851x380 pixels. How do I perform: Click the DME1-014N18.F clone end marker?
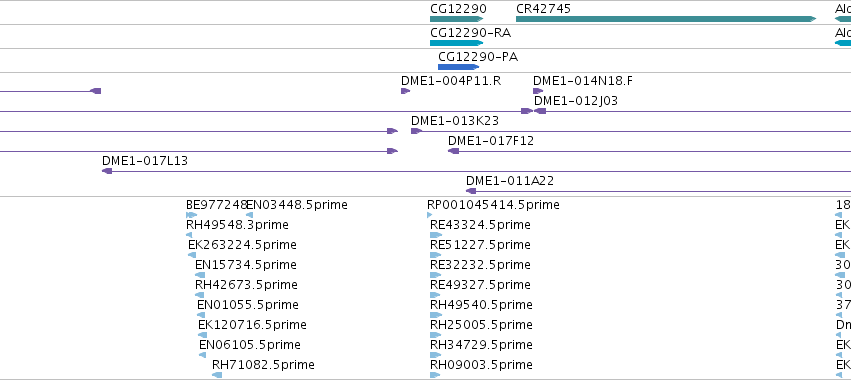click(538, 91)
